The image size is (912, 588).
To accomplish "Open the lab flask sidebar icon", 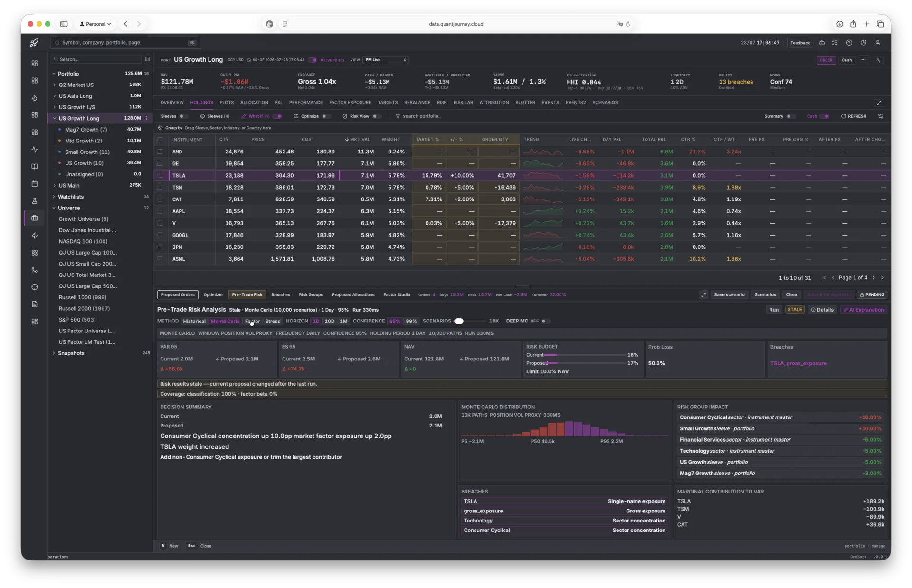I will [x=35, y=201].
